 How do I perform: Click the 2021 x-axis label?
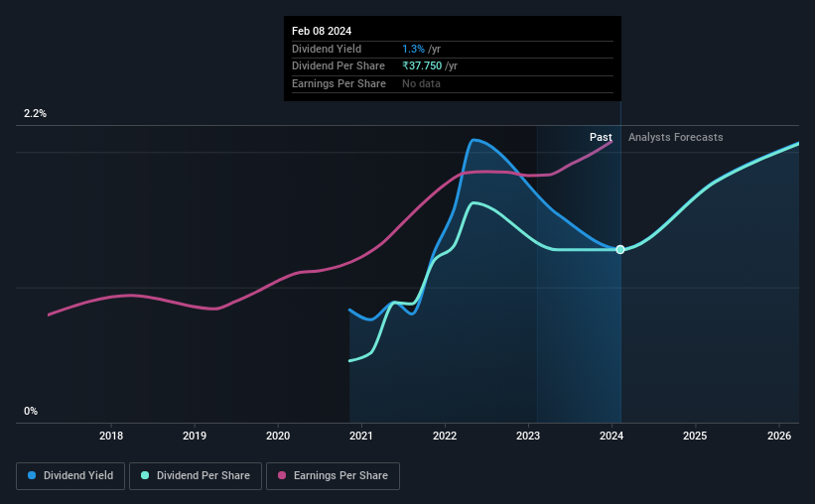pyautogui.click(x=361, y=436)
